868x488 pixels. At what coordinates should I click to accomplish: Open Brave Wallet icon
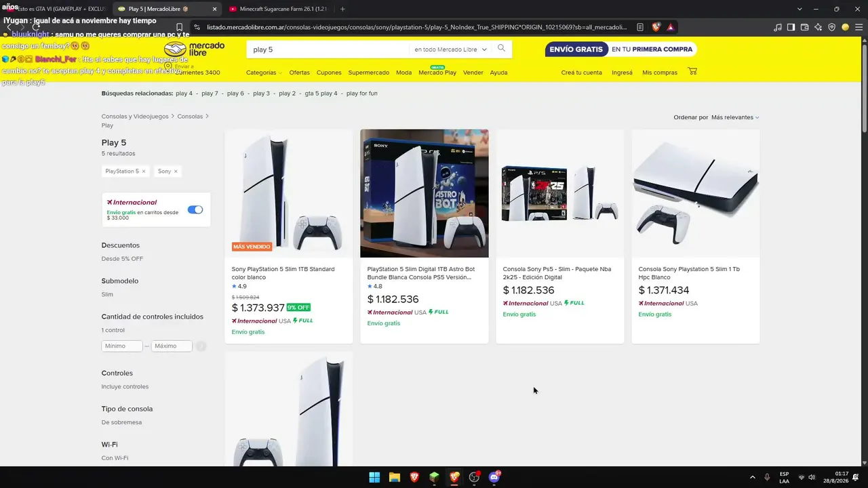click(x=805, y=27)
